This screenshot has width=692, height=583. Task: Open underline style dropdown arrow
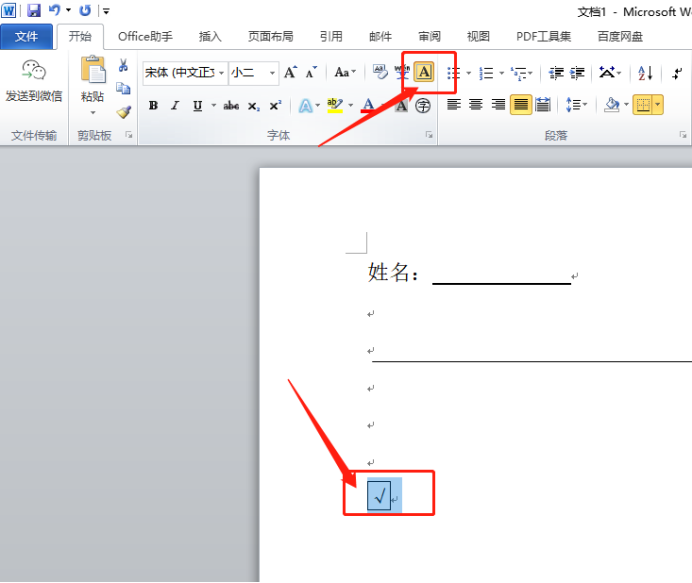pyautogui.click(x=214, y=105)
